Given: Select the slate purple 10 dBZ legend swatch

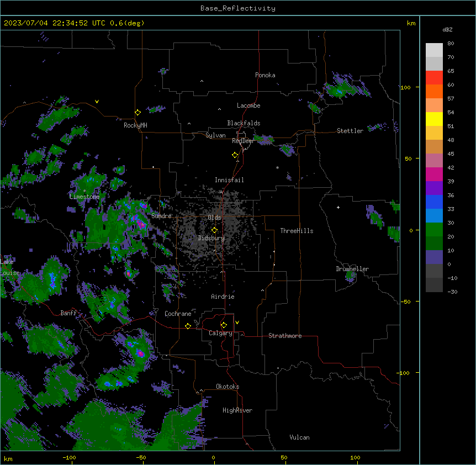Looking at the screenshot, I should [x=434, y=257].
